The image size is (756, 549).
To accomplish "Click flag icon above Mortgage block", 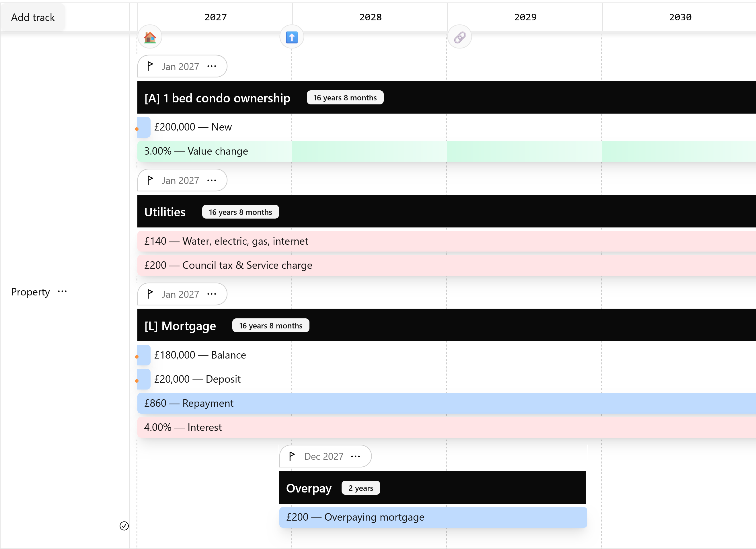I will coord(150,294).
